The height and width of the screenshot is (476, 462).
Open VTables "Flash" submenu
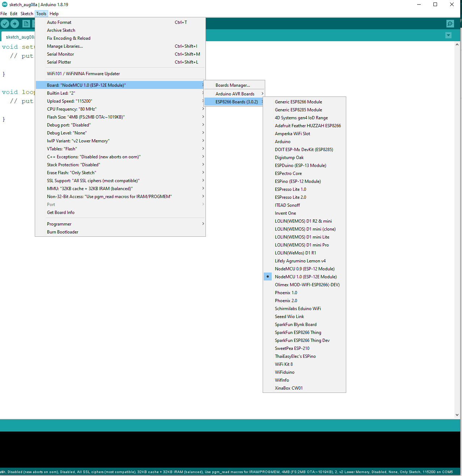click(x=120, y=149)
